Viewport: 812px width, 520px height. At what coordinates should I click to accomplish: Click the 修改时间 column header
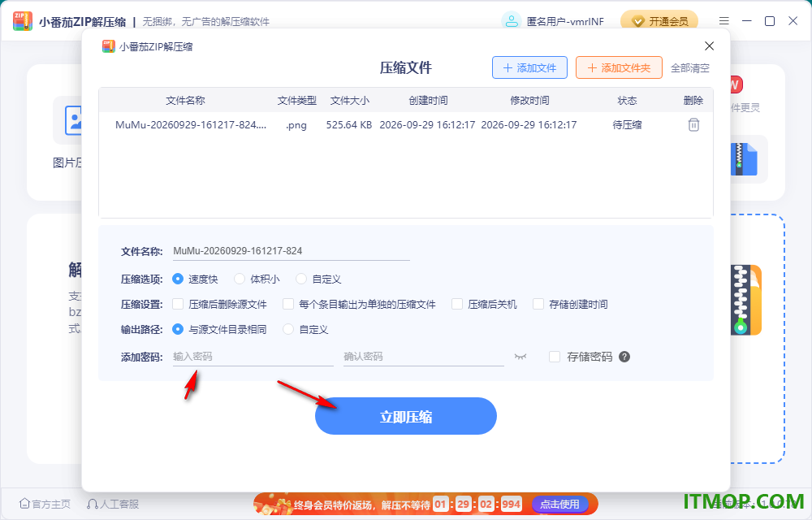coord(529,101)
